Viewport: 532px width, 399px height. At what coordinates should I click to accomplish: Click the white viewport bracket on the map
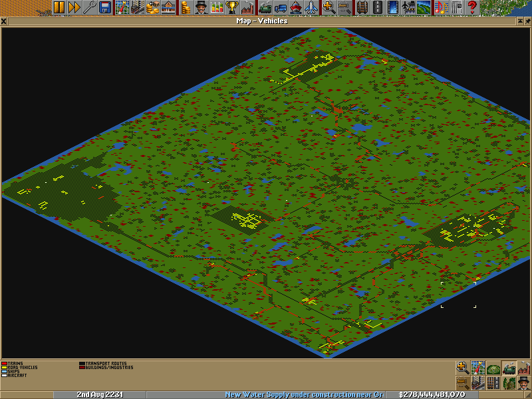[458, 295]
